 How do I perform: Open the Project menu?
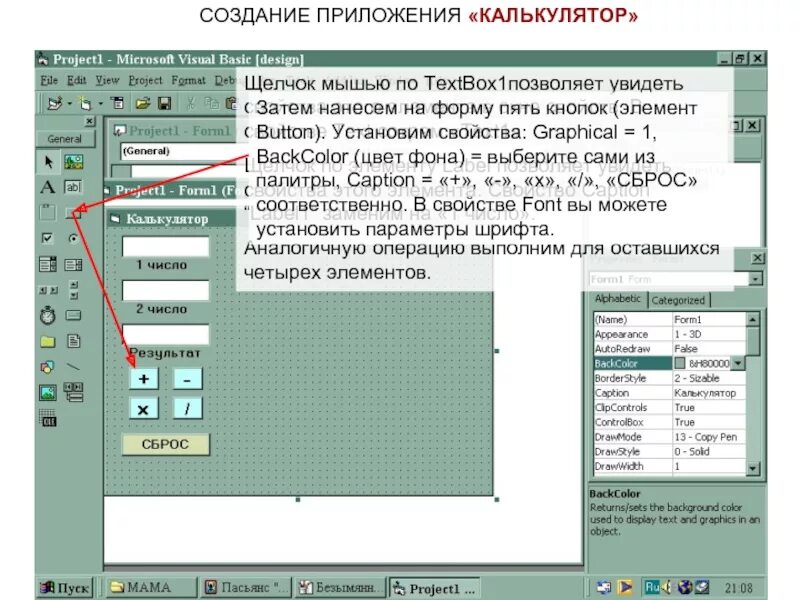(x=145, y=81)
